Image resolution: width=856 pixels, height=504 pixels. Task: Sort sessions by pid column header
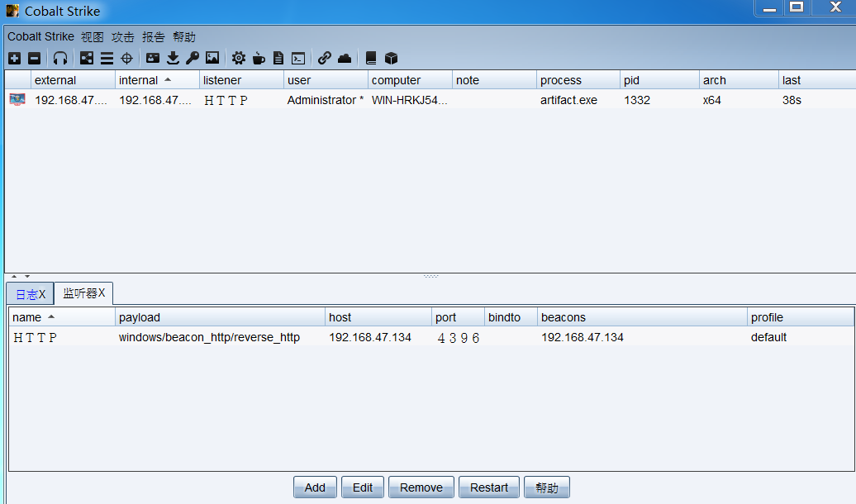[x=659, y=80]
